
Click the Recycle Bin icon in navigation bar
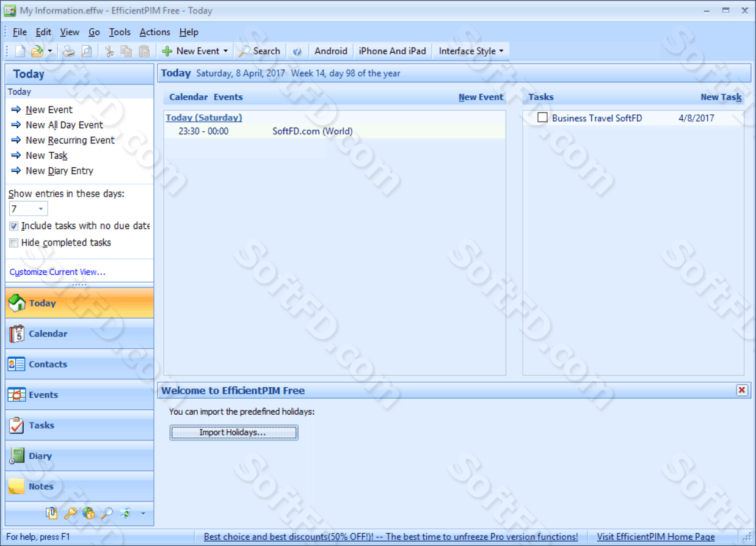125,514
